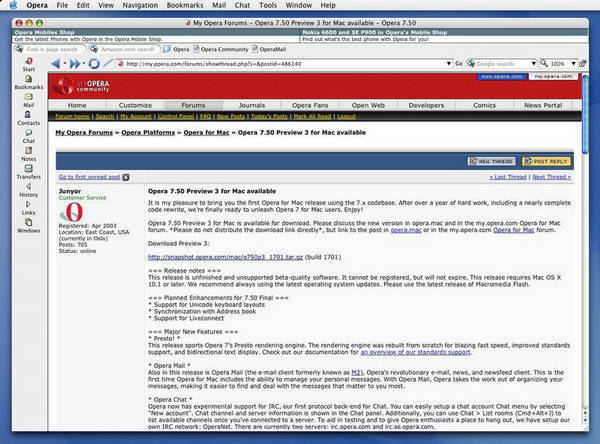600x444 pixels.
Task: Open the File menu
Action: point(62,5)
